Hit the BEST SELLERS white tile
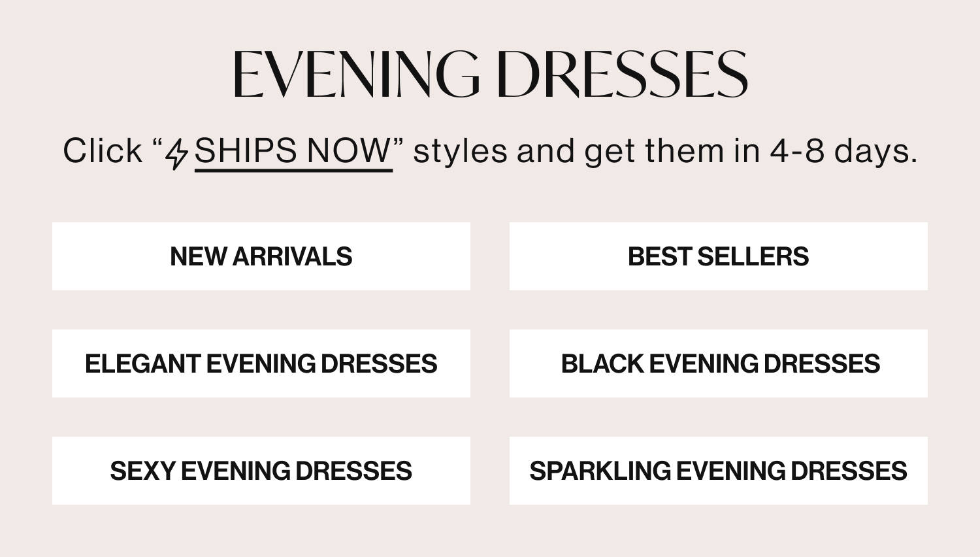 718,256
